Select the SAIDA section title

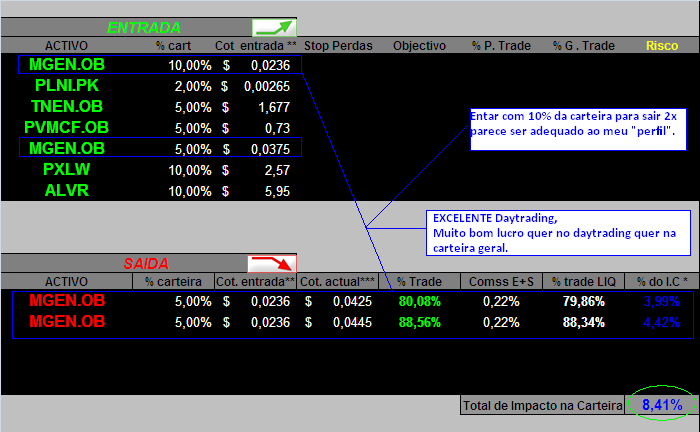[146, 264]
